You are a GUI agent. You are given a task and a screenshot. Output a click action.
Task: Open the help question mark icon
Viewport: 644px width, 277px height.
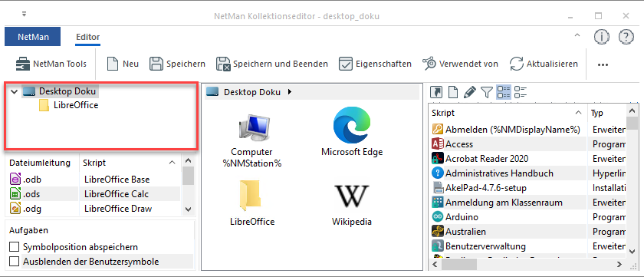point(626,37)
